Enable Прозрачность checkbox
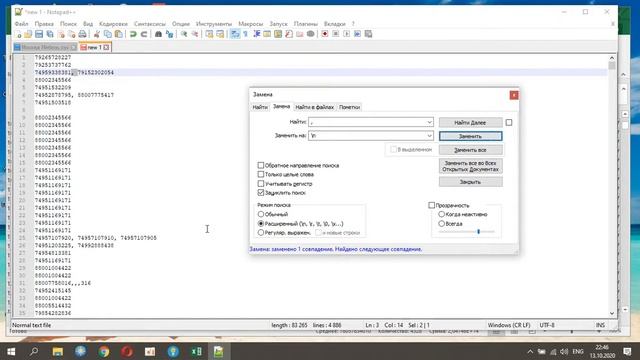Viewport: 640px width, 360px height. (x=431, y=205)
